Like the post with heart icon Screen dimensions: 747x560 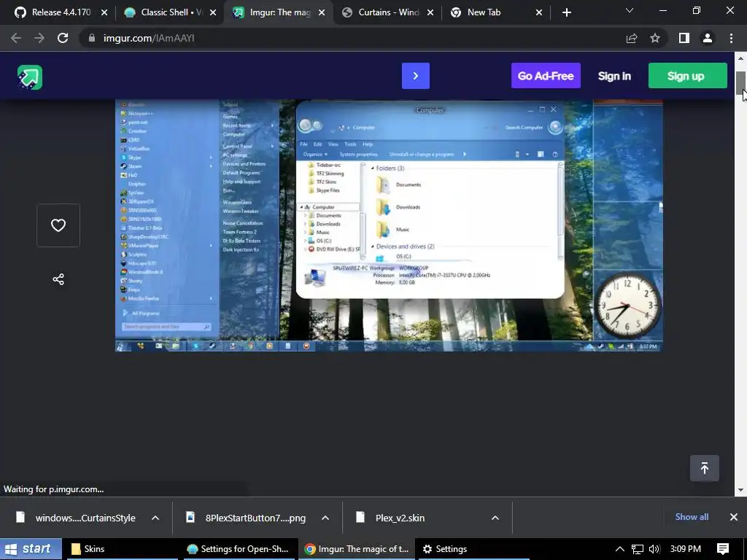click(x=58, y=225)
